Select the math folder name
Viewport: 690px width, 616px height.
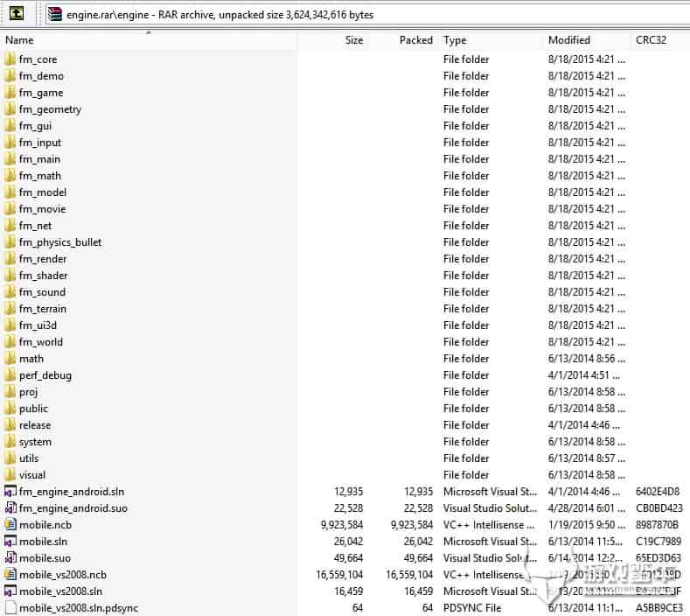click(x=31, y=359)
